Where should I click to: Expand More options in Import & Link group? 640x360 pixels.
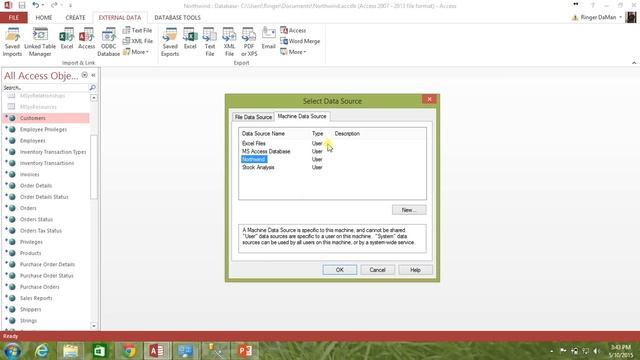pyautogui.click(x=136, y=52)
